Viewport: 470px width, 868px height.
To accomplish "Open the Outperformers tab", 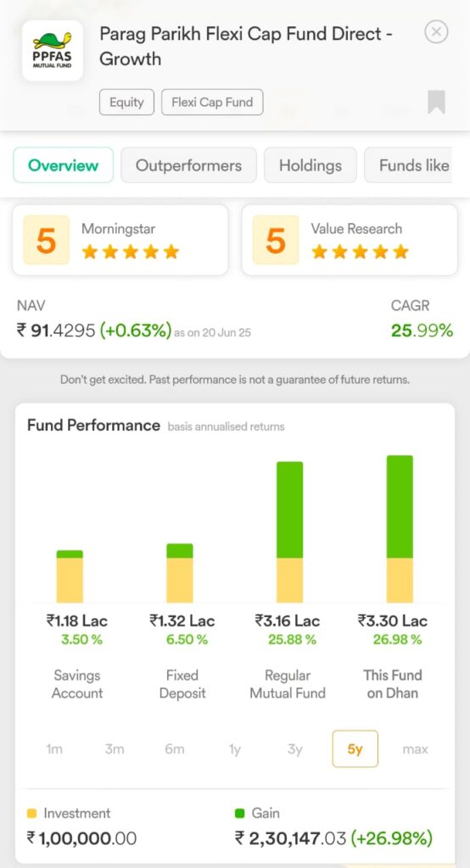I will tap(188, 165).
